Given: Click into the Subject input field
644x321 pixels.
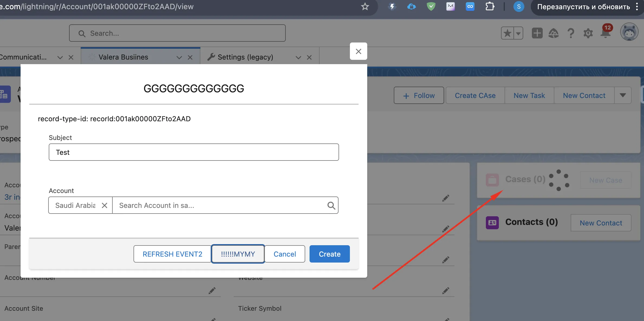Looking at the screenshot, I should click(194, 152).
